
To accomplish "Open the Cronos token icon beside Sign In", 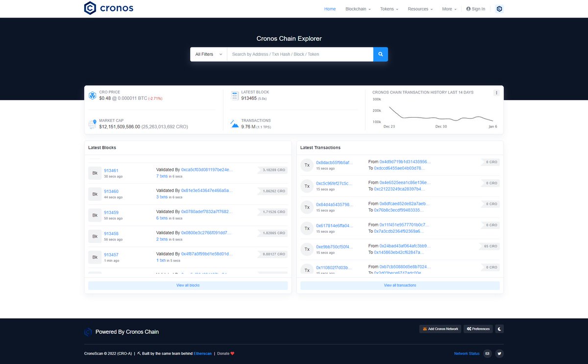I will (499, 9).
